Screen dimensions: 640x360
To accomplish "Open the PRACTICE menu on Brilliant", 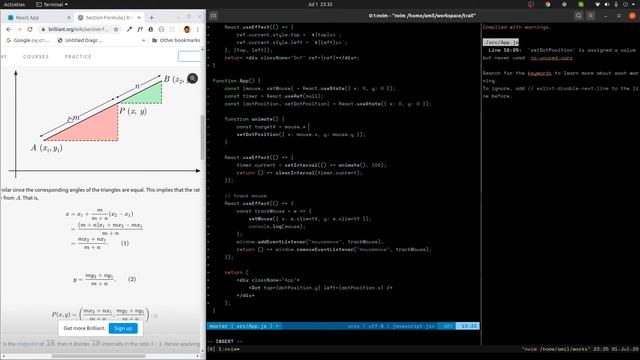I will click(x=78, y=57).
